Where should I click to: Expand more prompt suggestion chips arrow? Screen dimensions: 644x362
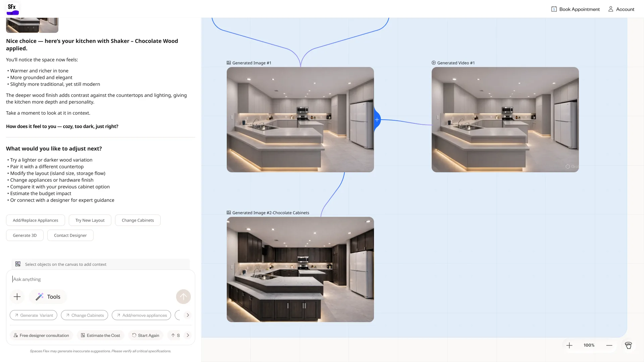tap(188, 315)
